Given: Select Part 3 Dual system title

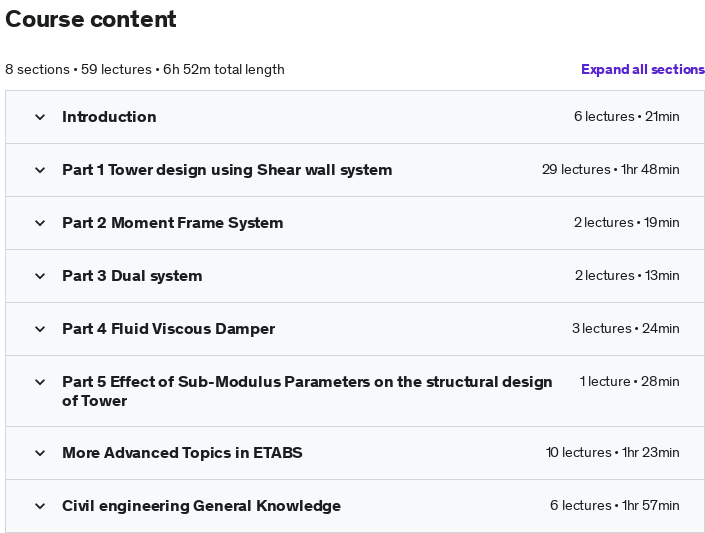Looking at the screenshot, I should (x=132, y=276).
